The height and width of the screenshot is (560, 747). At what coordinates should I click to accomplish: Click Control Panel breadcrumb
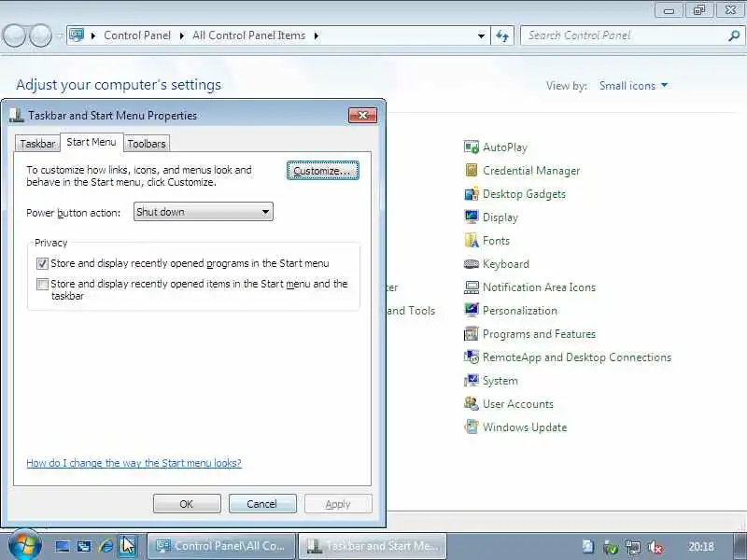pos(137,35)
